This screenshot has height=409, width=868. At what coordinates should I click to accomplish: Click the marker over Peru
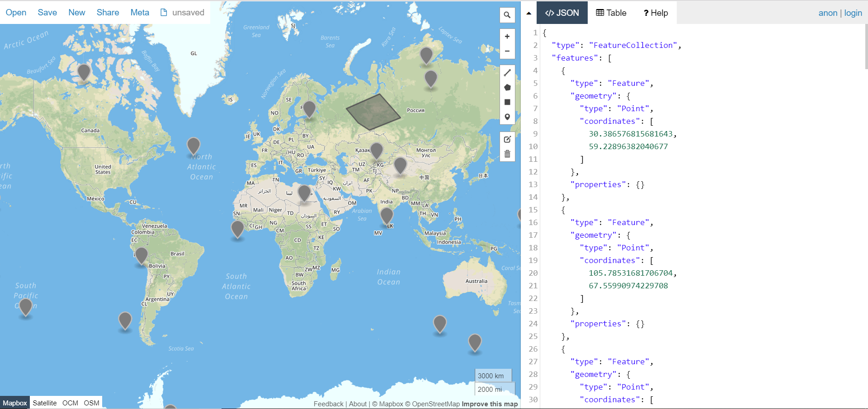point(142,256)
